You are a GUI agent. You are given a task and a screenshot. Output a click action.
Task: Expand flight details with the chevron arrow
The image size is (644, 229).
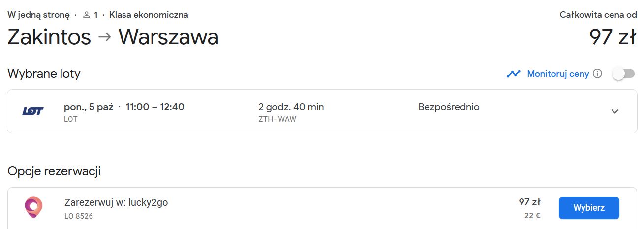tap(614, 111)
